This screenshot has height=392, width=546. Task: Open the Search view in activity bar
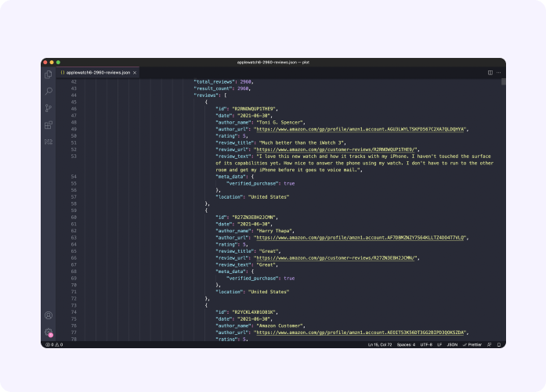click(49, 91)
